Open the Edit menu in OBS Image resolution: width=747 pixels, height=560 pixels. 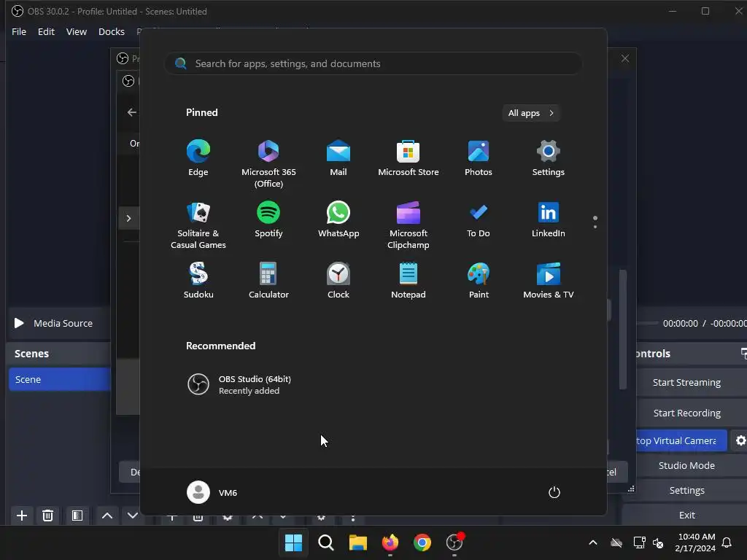[x=46, y=31]
